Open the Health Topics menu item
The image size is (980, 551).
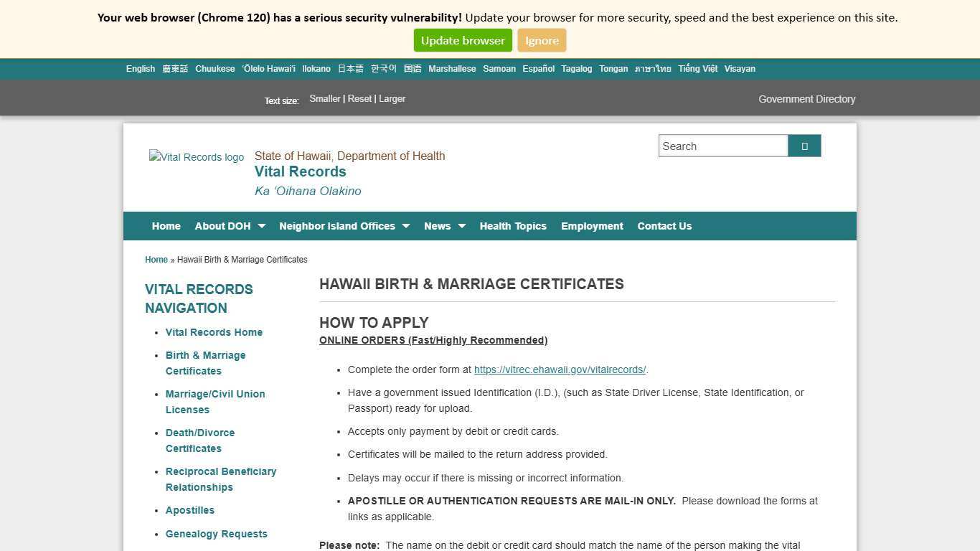513,226
